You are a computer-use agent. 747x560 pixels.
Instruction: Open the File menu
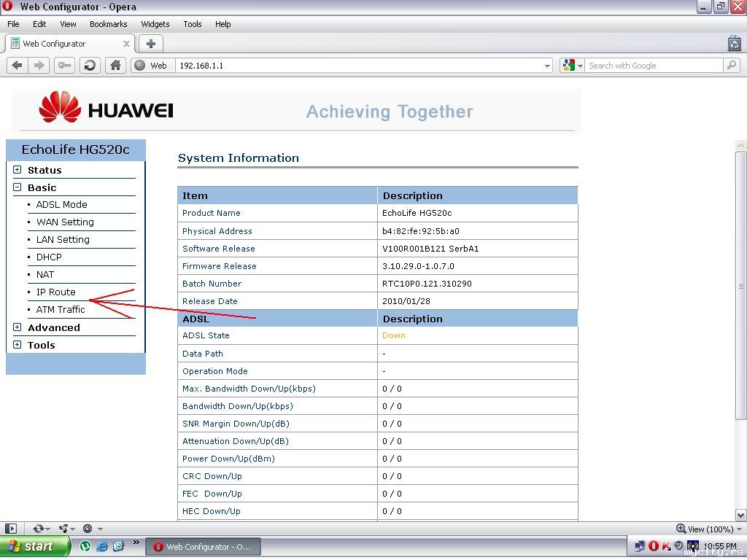click(x=13, y=24)
